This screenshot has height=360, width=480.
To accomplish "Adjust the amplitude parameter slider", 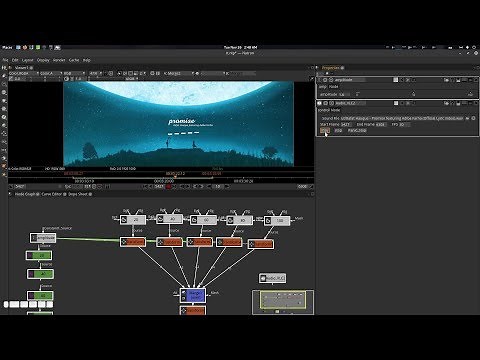I will [413, 94].
